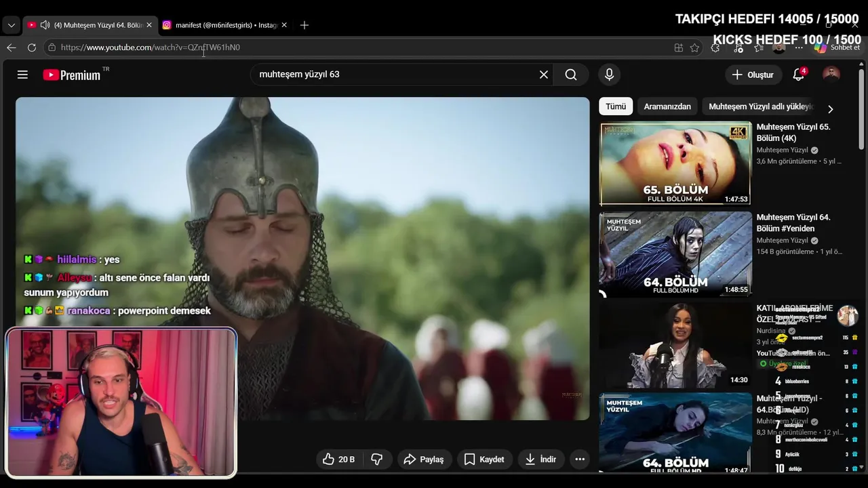Viewport: 868px width, 488px height.
Task: Open Muhteşem Yüzyıl 64. Bölüm #Yeniden title
Action: (793, 223)
